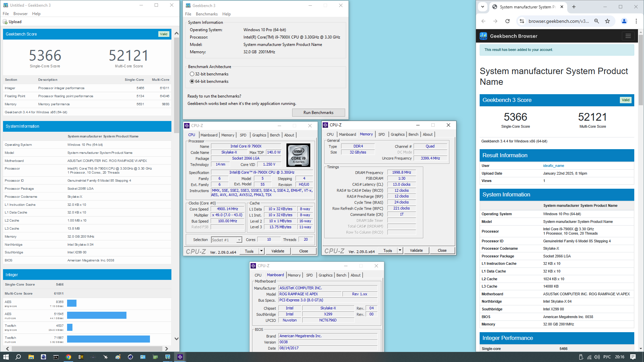Click the scroll-down arrow in the Geekbench results pane
The height and width of the screenshot is (362, 644).
coord(176,339)
